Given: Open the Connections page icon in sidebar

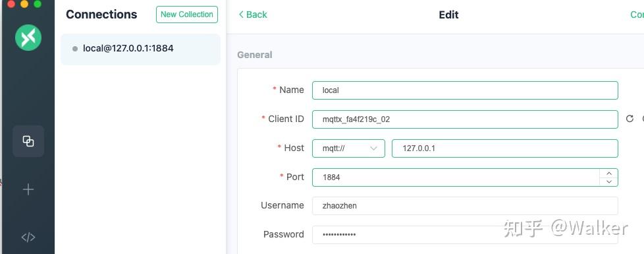Looking at the screenshot, I should click(x=28, y=141).
